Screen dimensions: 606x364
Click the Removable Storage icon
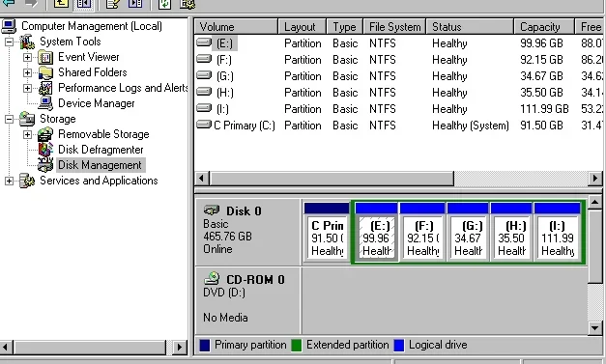[45, 134]
